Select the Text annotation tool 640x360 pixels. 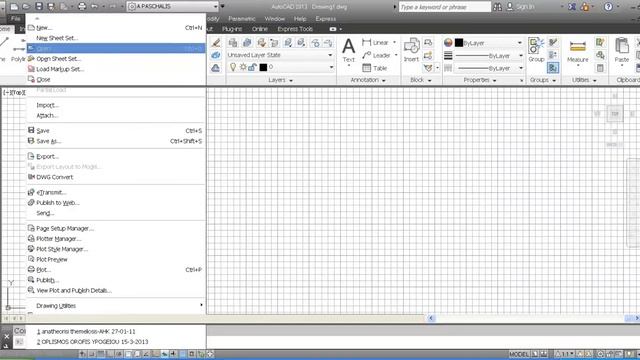[348, 50]
